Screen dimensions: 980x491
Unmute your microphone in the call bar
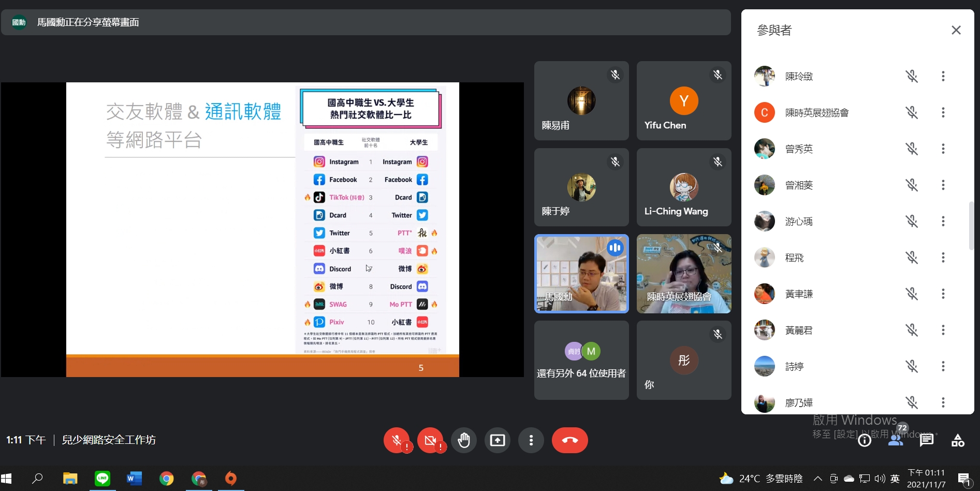[x=397, y=440]
